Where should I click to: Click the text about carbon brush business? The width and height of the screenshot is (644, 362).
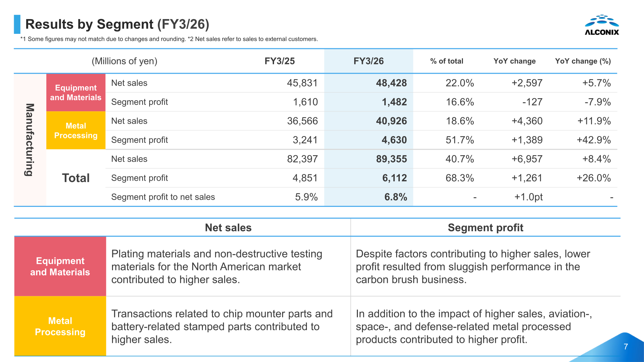473,266
